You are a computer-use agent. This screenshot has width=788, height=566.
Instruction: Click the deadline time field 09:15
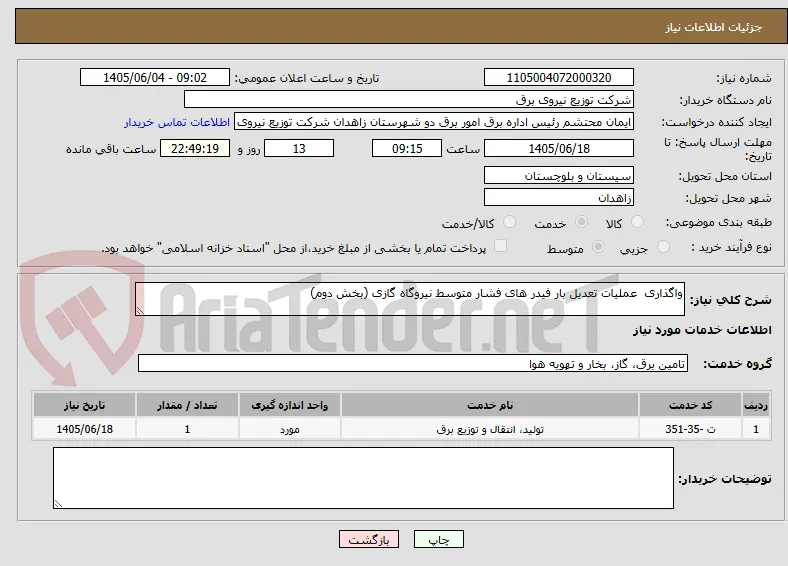coord(407,148)
